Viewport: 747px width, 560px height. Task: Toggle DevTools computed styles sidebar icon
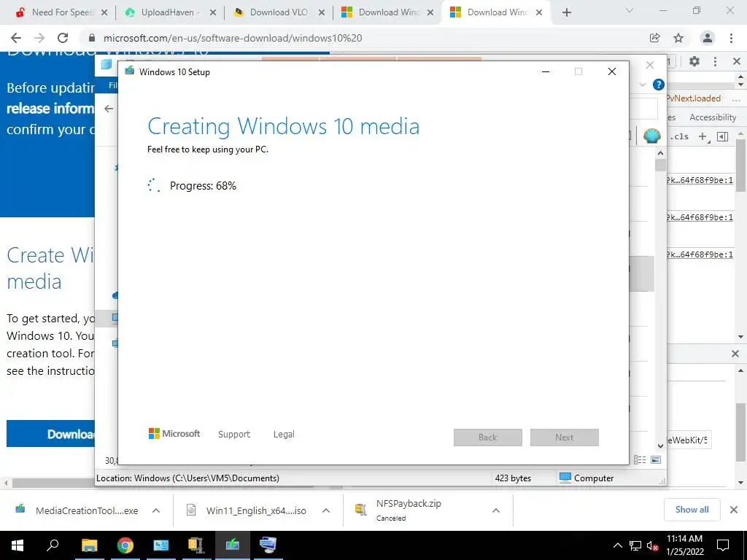click(x=723, y=136)
